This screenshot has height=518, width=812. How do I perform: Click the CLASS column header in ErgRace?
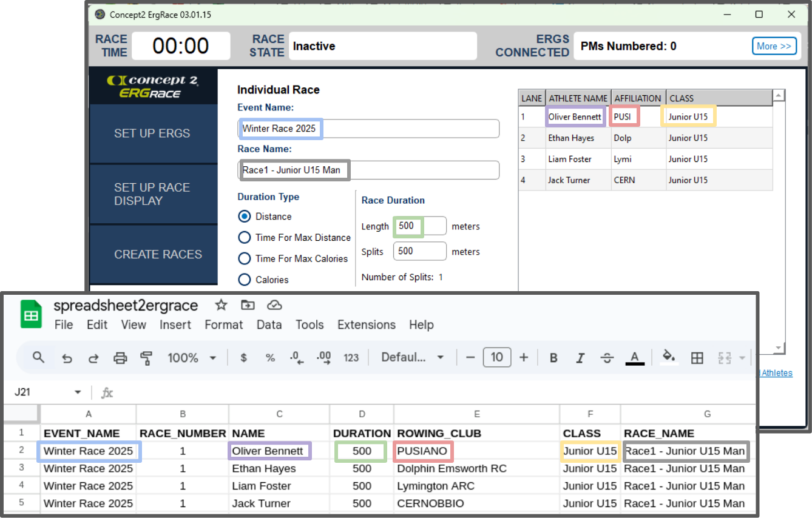pos(719,98)
